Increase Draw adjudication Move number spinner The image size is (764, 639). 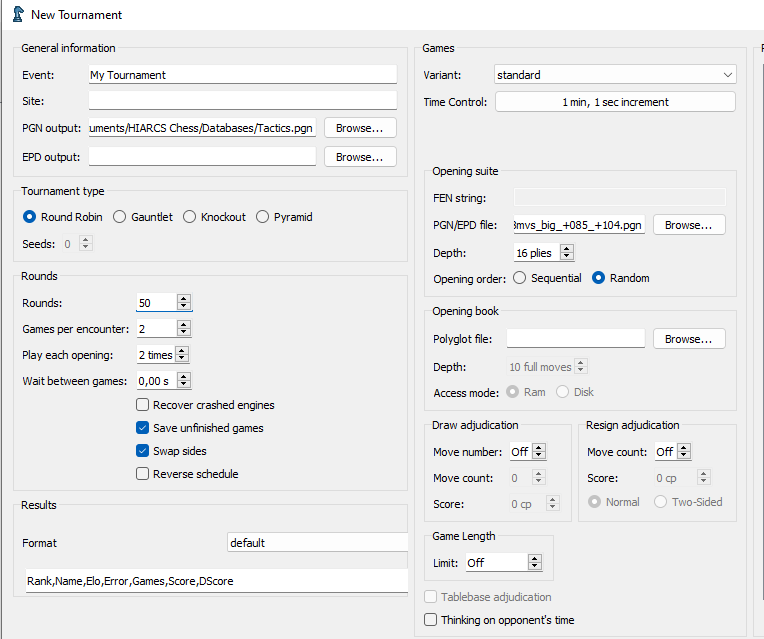tap(538, 448)
